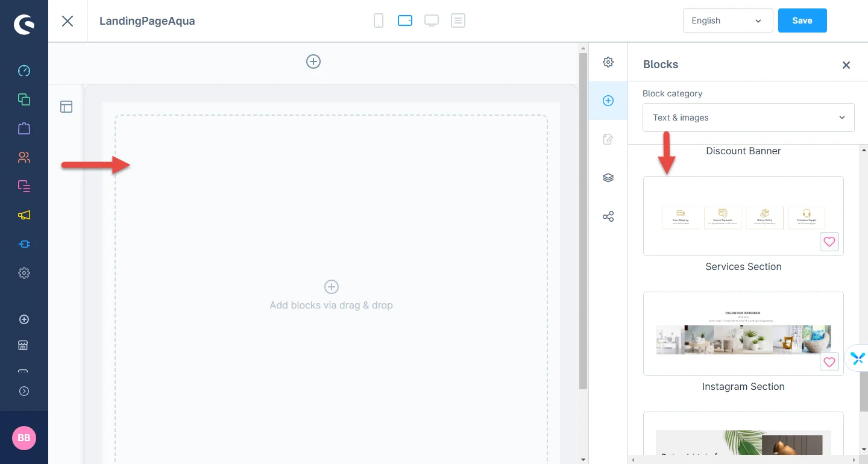The height and width of the screenshot is (464, 868).
Task: Open the Orders shopping bag icon
Action: point(24,128)
